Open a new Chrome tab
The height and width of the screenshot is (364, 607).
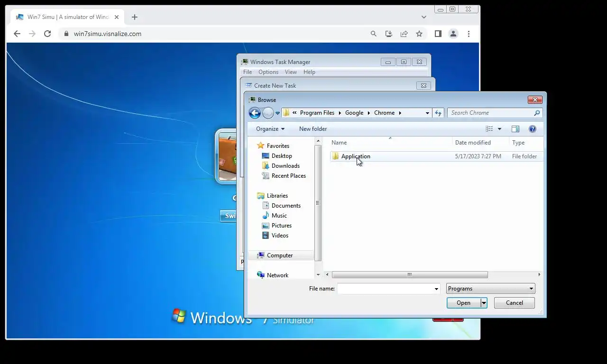coord(135,17)
